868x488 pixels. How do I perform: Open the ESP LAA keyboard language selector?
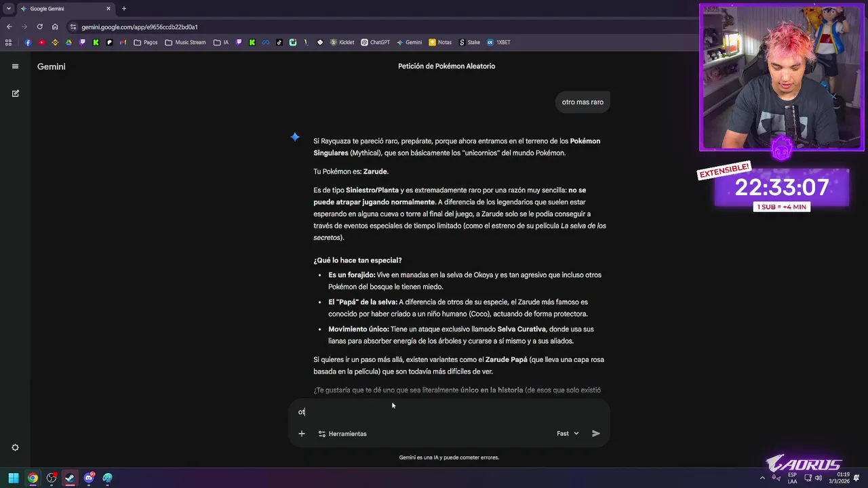pos(793,478)
